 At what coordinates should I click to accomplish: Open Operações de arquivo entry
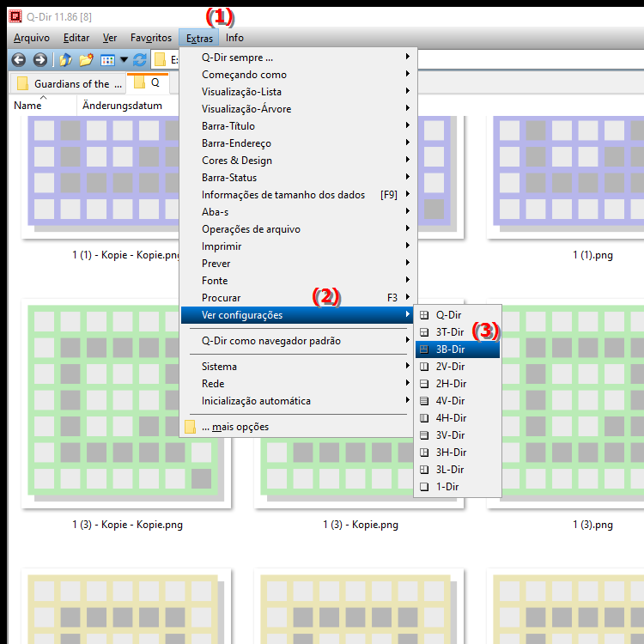[298, 229]
